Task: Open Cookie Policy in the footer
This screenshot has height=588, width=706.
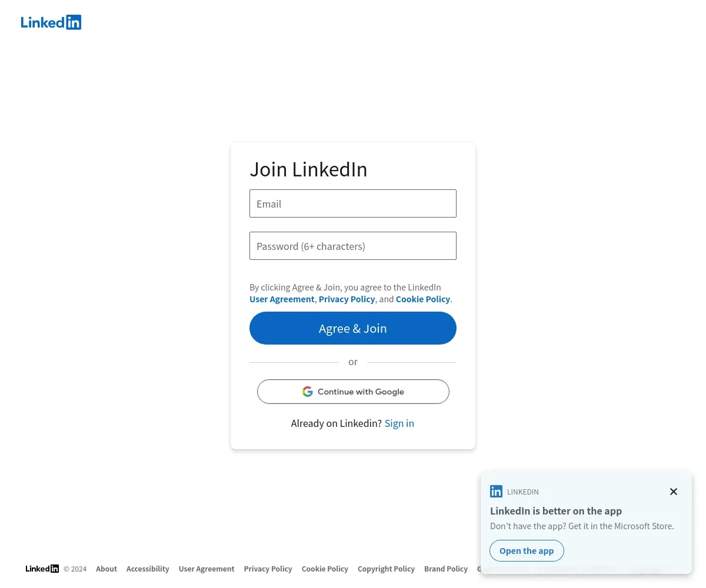Action: point(325,569)
